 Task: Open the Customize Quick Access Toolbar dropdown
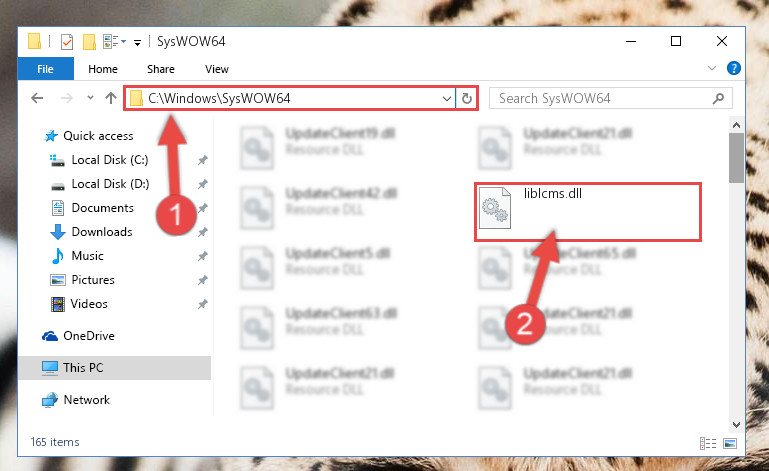(x=138, y=43)
